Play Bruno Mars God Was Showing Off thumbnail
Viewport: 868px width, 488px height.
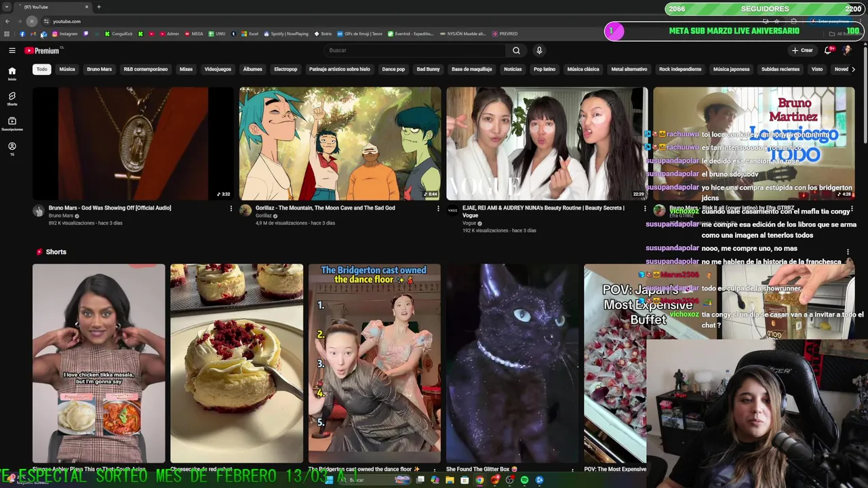tap(133, 144)
